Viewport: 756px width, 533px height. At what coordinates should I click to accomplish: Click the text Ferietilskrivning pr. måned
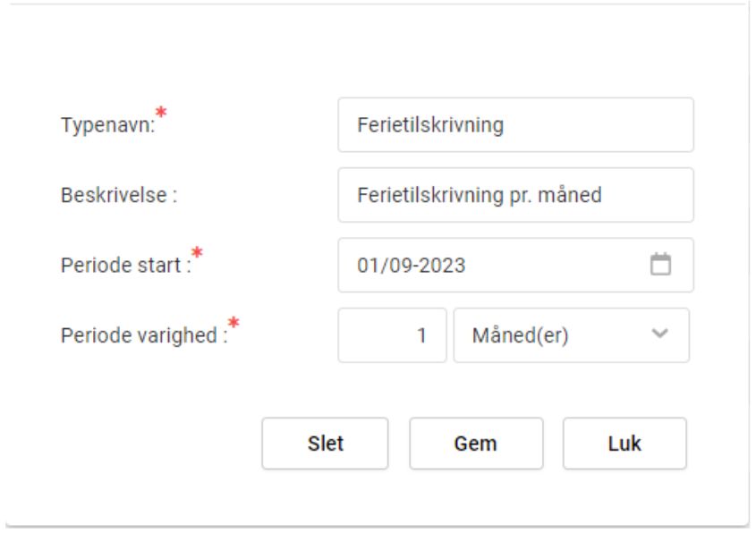click(479, 195)
